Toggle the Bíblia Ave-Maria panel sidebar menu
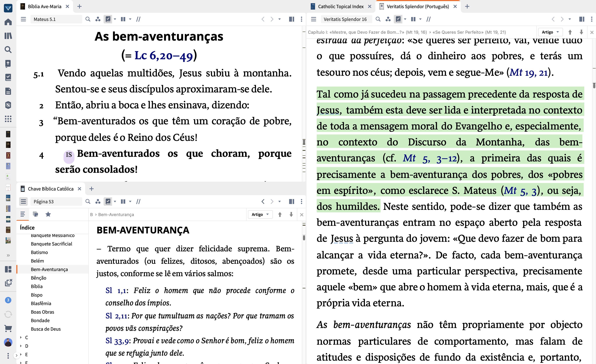This screenshot has width=596, height=364. [x=23, y=19]
